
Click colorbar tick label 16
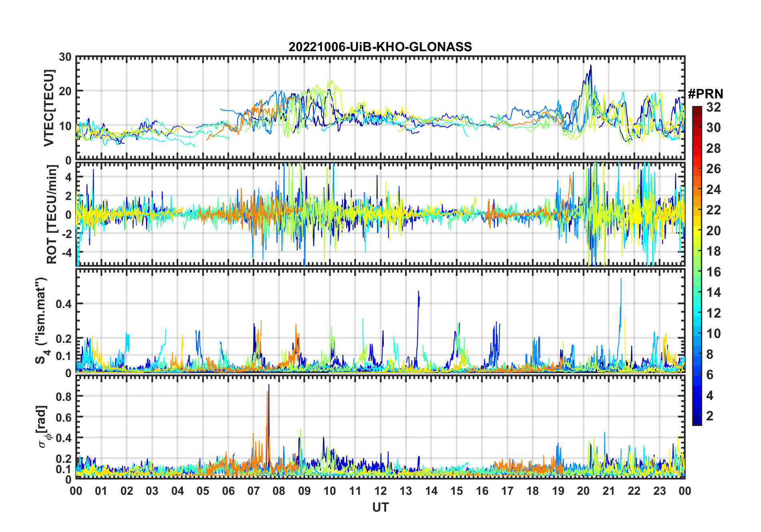713,272
